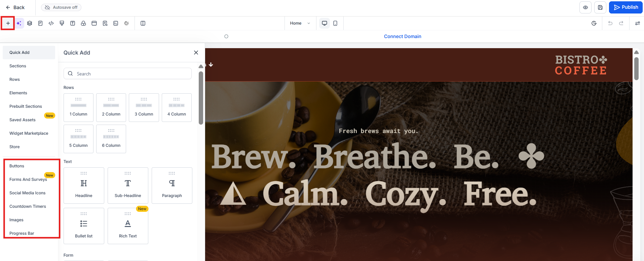The width and height of the screenshot is (644, 261).
Task: Open the custom code brackets icon
Action: click(51, 23)
